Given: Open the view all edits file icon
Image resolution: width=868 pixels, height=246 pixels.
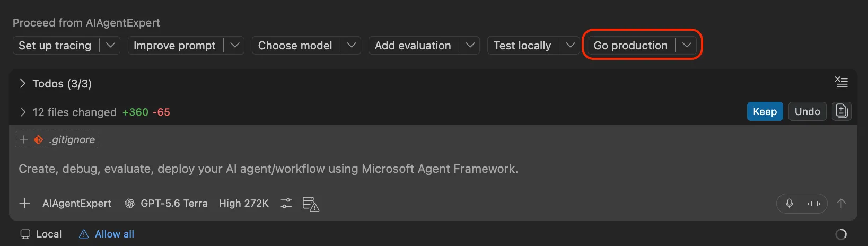Looking at the screenshot, I should click(x=841, y=111).
